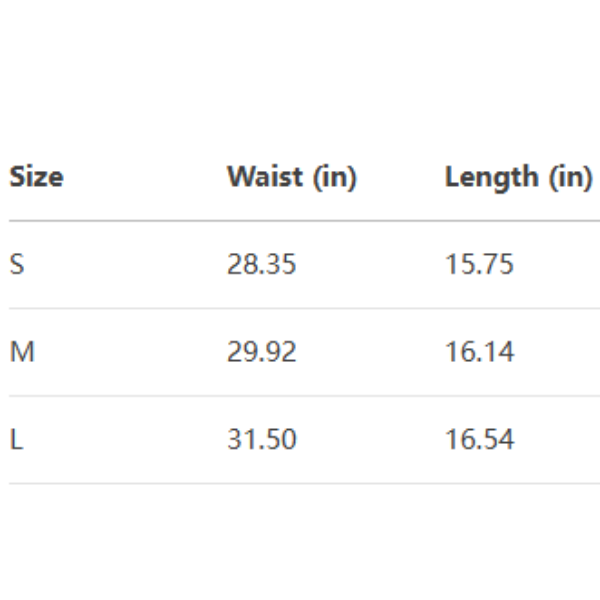Click the divider line under the header row
Viewport: 600px width, 600px height.
point(300,221)
